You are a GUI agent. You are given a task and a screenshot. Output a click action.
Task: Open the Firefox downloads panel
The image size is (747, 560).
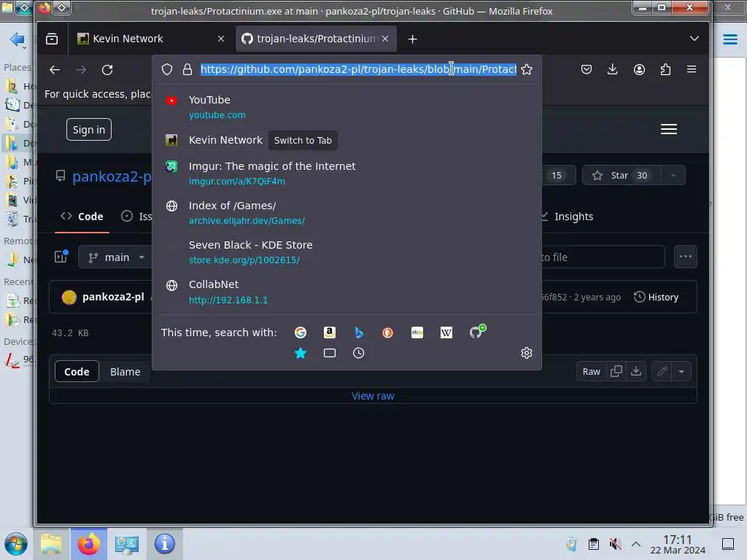(613, 69)
